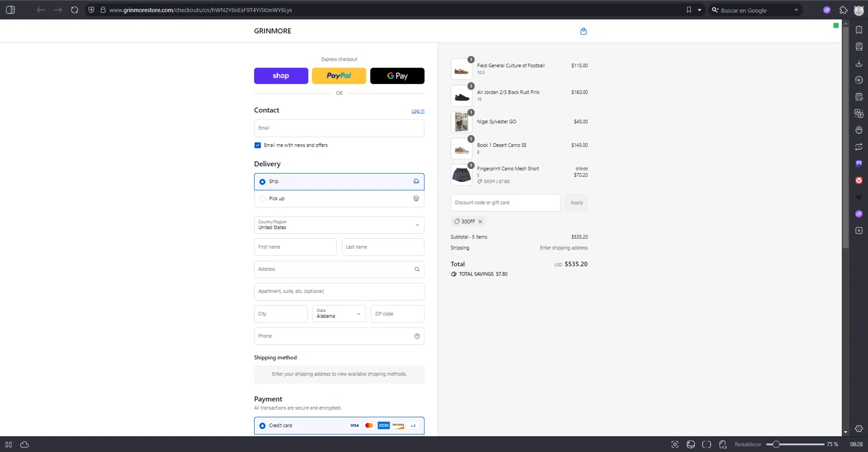Image resolution: width=868 pixels, height=452 pixels.
Task: Open the Translate panel
Action: 859,114
